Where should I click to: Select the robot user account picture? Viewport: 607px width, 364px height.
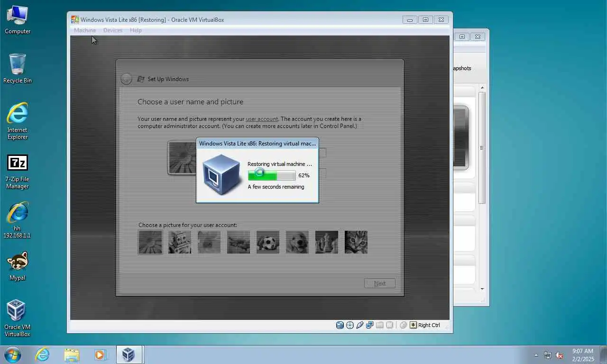pyautogui.click(x=180, y=242)
